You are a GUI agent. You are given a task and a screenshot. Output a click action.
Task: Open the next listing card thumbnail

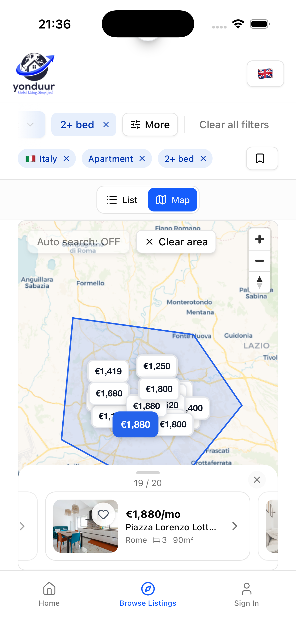[271, 526]
